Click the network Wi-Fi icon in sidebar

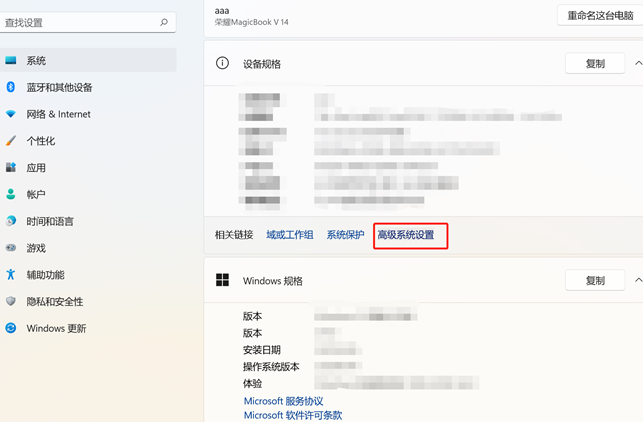[x=11, y=114]
